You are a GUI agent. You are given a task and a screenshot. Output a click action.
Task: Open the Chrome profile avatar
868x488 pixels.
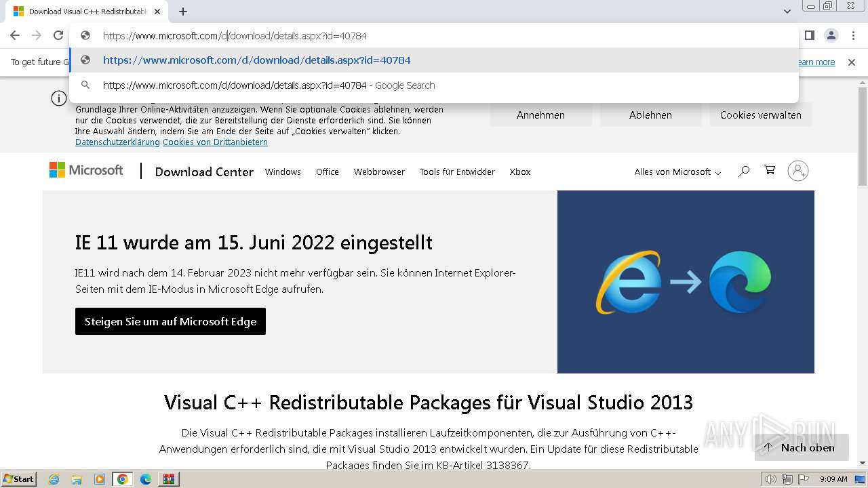click(831, 35)
